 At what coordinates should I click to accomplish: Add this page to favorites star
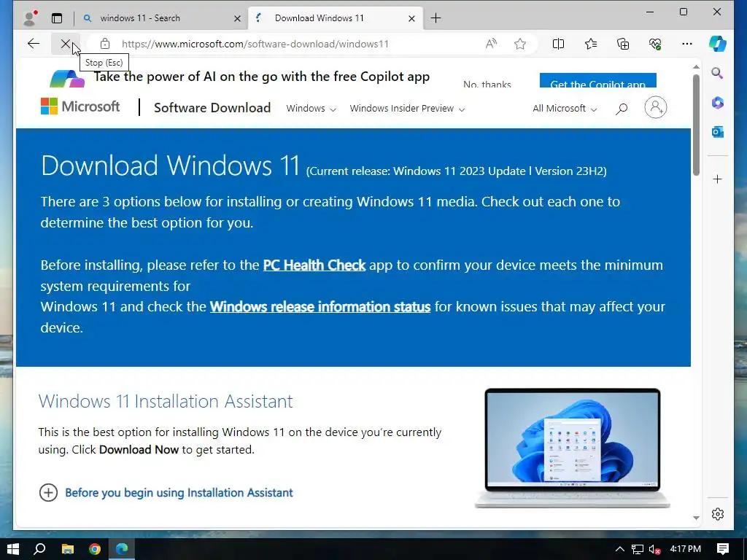[x=519, y=44]
